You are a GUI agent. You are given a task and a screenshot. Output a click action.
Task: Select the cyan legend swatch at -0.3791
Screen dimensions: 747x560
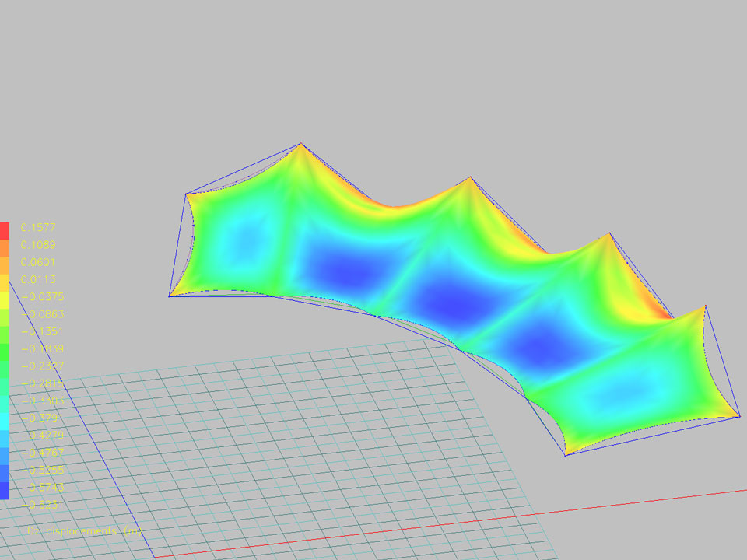tap(5, 420)
